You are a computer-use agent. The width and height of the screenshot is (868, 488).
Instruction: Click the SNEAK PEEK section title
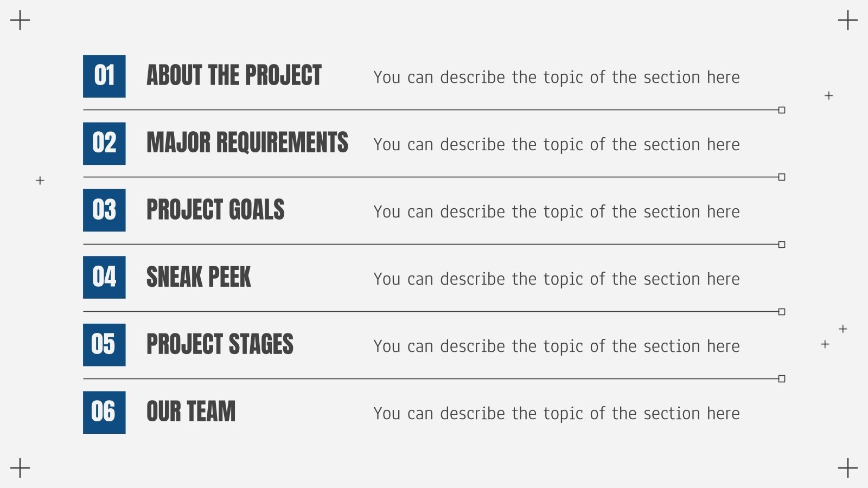199,277
